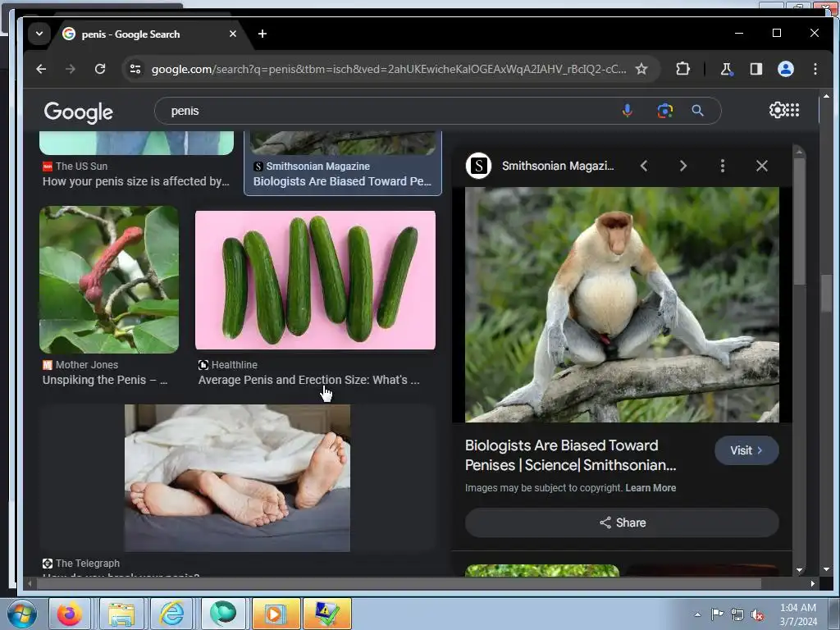Show hidden tray icons arrow
The image size is (840, 630).
tap(697, 614)
